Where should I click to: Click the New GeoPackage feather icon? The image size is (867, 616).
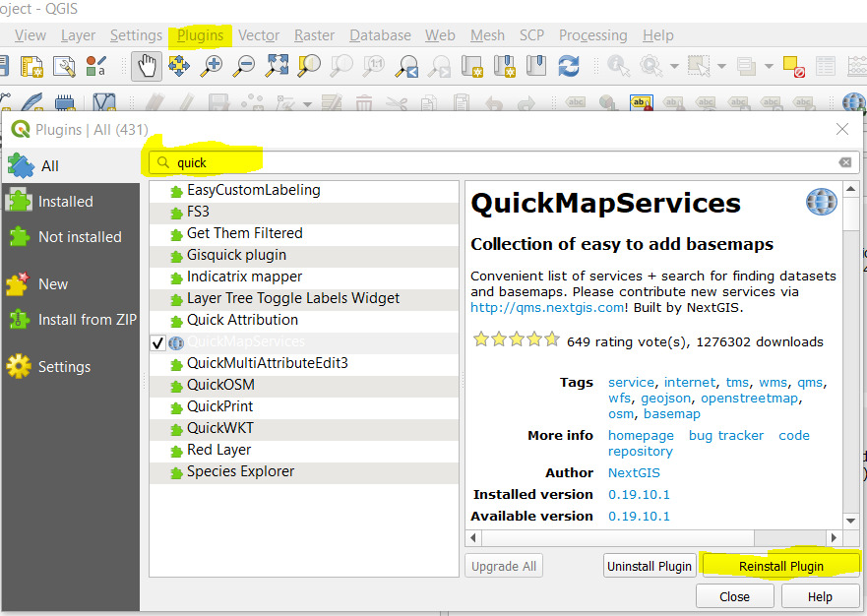click(32, 102)
